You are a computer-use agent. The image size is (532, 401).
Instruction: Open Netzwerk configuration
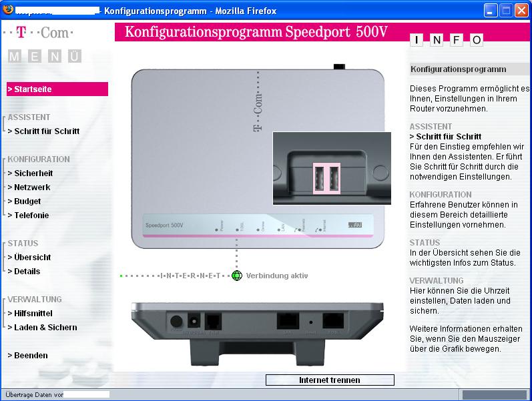click(29, 187)
